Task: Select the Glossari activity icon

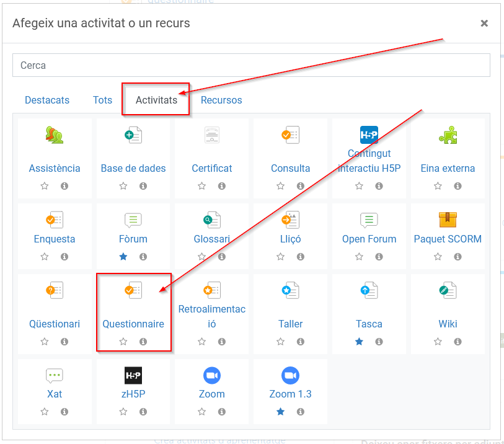Action: 212,220
